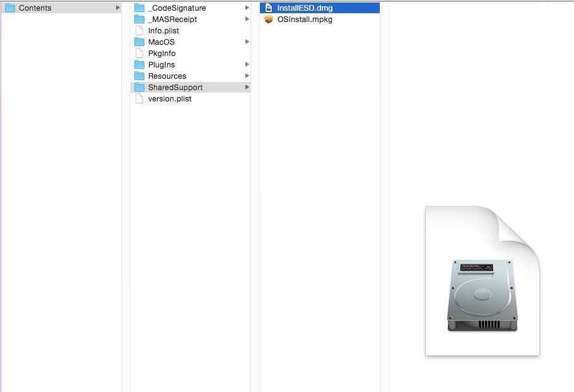Expand the SharedSupport folder arrow
The image size is (574, 392).
click(247, 87)
